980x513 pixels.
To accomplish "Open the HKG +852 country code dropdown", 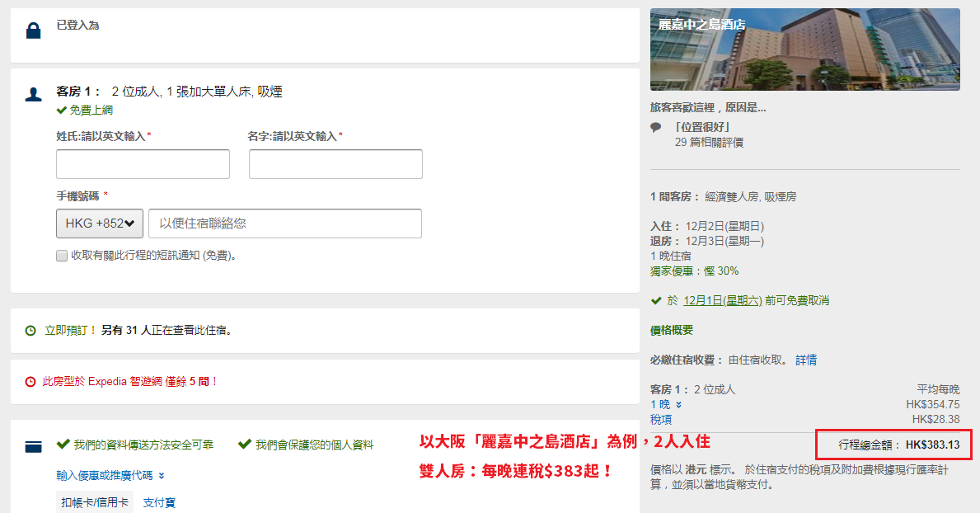I will [99, 223].
